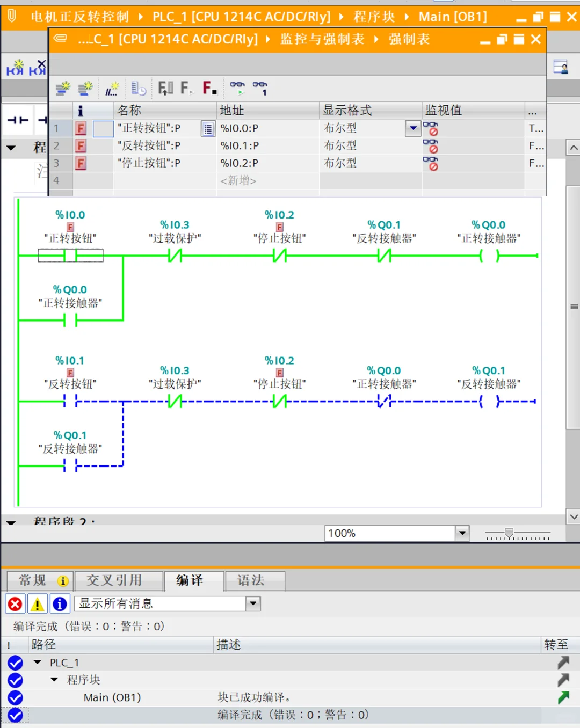Click the 强制表 breadcrumb item
The width and height of the screenshot is (580, 728).
point(409,39)
